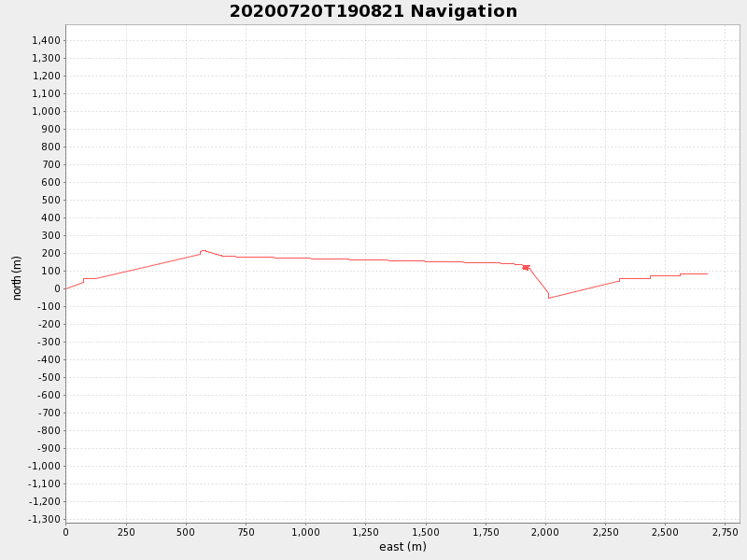This screenshot has height=560, width=747.
Task: Click the 1,000 tick label on the north axis
Action: [46, 111]
